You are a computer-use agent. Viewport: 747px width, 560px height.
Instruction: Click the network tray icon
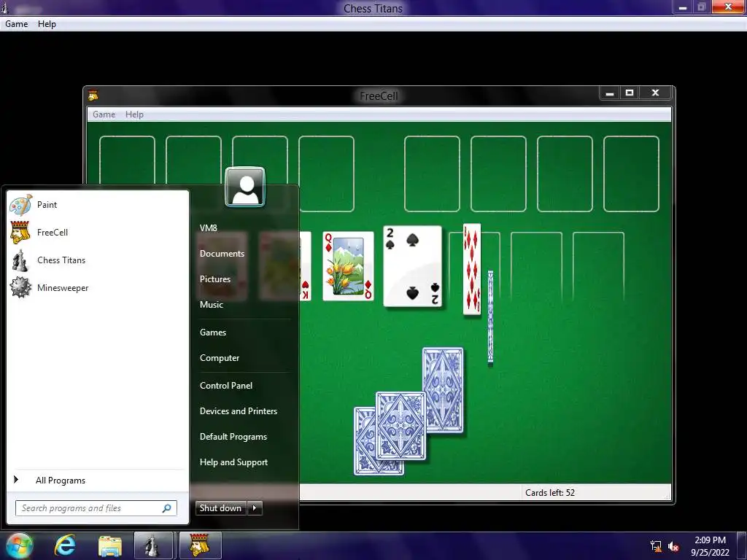click(656, 546)
